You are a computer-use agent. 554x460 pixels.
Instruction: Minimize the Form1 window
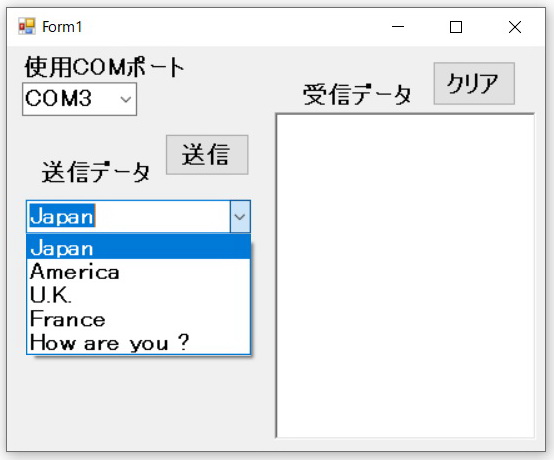[x=398, y=27]
